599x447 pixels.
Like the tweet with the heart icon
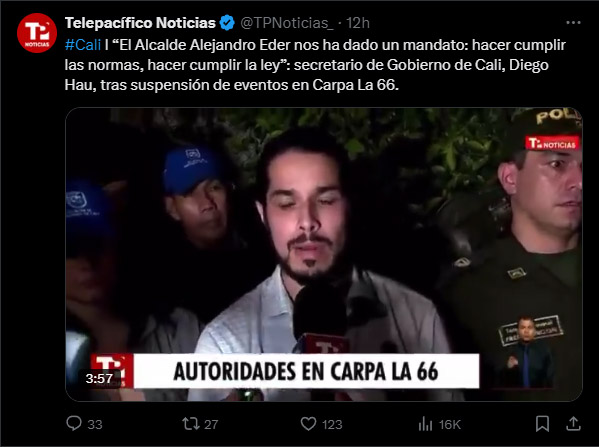pos(308,424)
